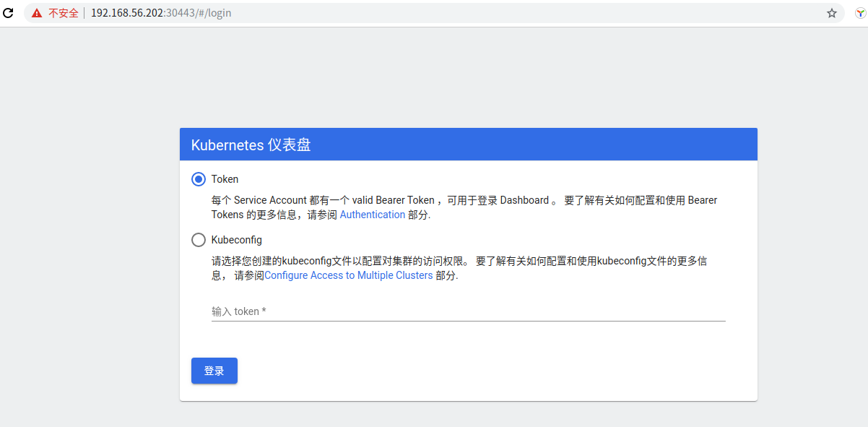Click the 登录 sign-in button

click(x=214, y=371)
